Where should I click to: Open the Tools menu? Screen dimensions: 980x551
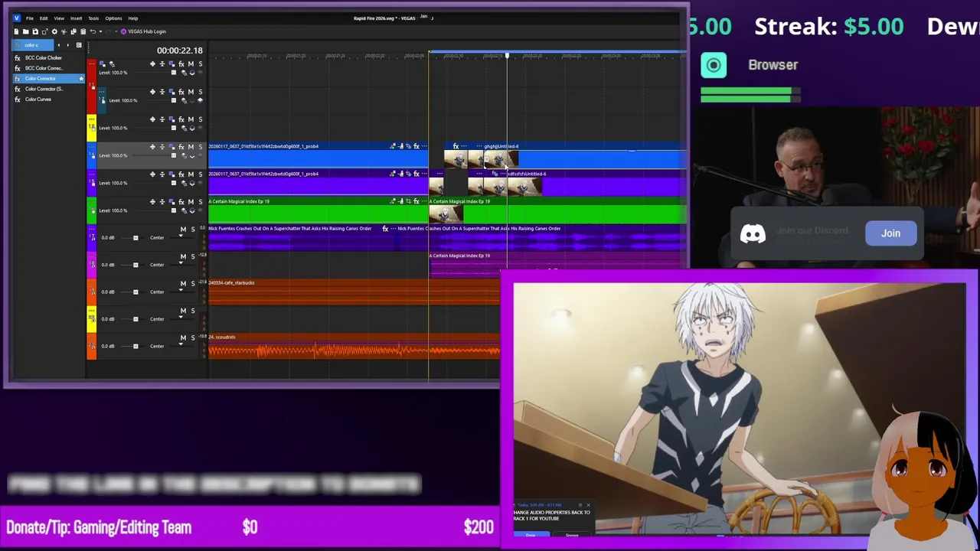point(93,18)
